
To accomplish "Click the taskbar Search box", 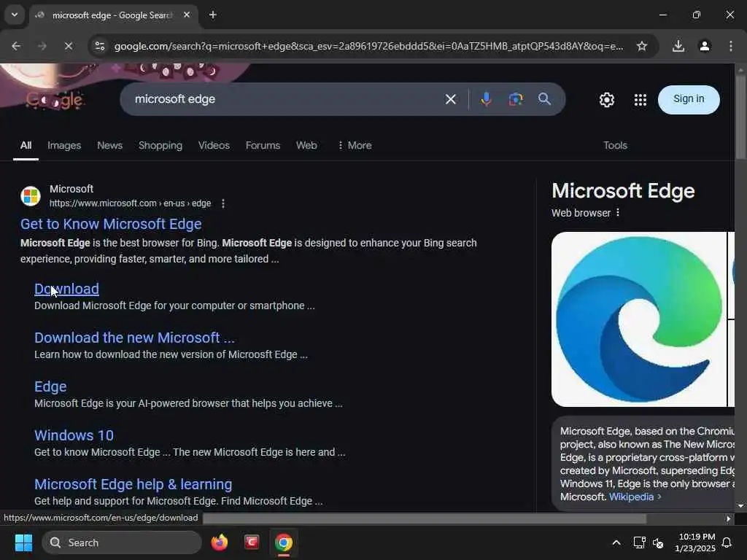I will (122, 542).
